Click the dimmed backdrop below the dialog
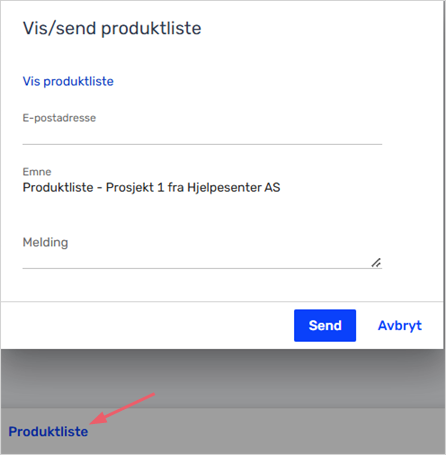 point(223,378)
